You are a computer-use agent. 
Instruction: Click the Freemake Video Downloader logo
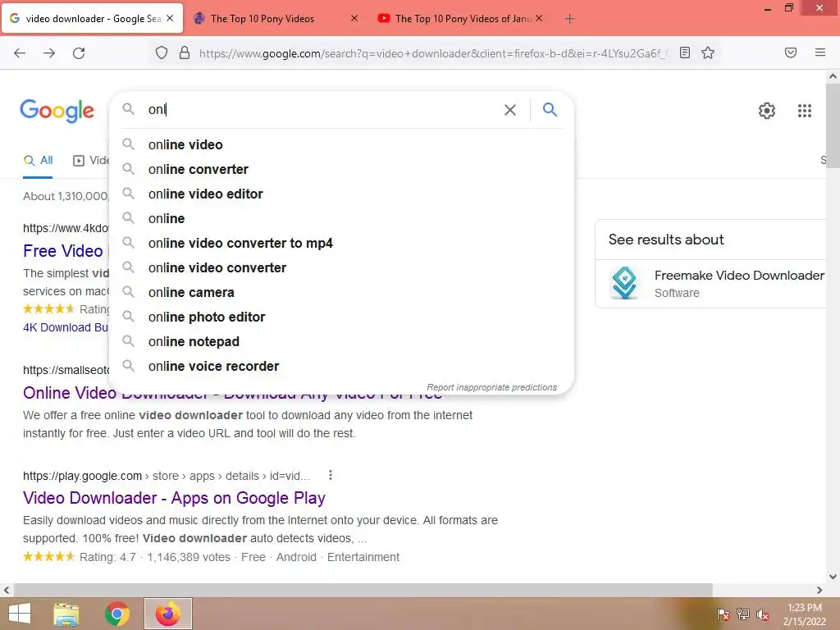(624, 283)
